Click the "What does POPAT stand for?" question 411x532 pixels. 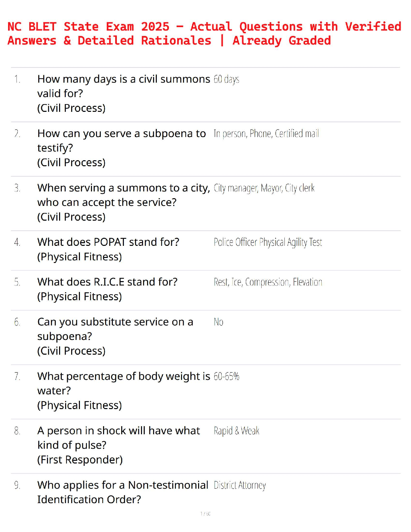[108, 242]
